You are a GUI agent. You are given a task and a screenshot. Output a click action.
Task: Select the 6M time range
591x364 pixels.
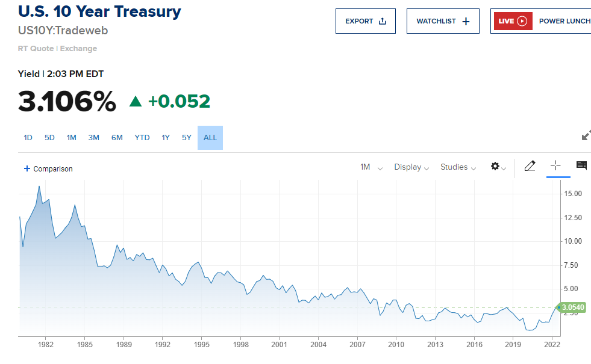pyautogui.click(x=117, y=138)
